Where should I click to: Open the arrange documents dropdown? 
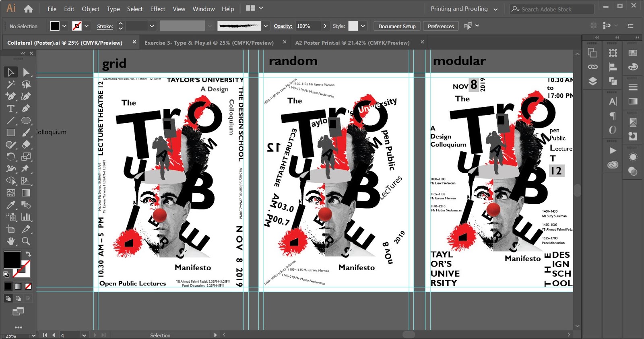255,8
